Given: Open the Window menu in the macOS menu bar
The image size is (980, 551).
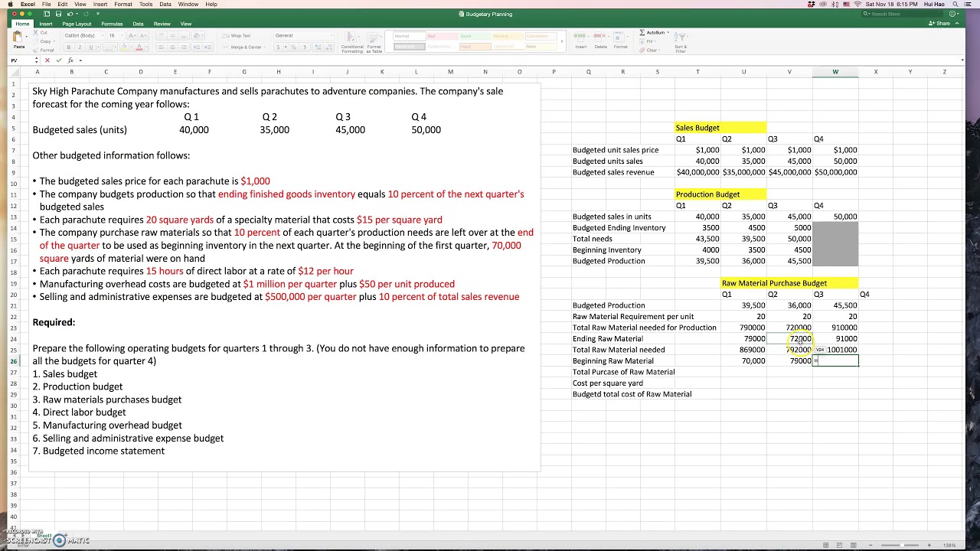Looking at the screenshot, I should click(x=188, y=4).
